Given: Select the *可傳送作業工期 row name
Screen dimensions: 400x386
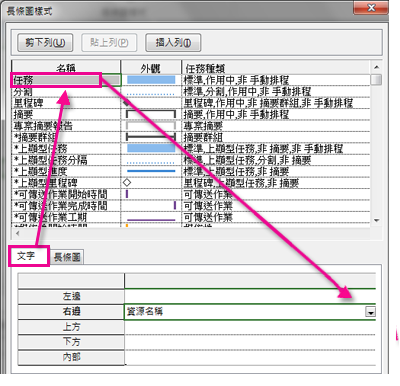Looking at the screenshot, I should [x=66, y=217].
